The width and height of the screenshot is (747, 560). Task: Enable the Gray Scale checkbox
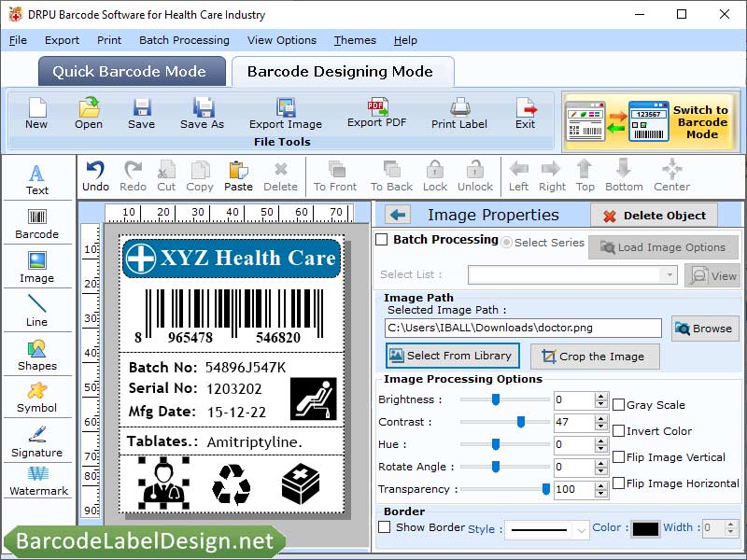pyautogui.click(x=618, y=405)
